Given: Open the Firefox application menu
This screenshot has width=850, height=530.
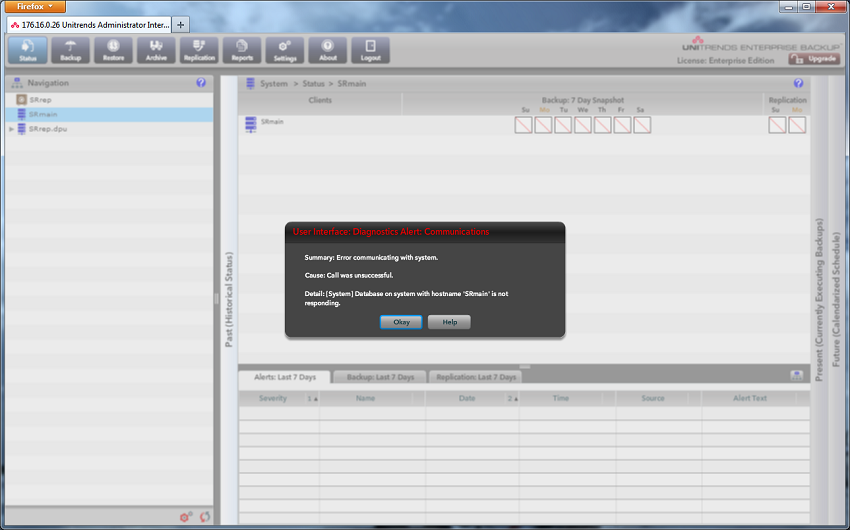Looking at the screenshot, I should [x=35, y=7].
